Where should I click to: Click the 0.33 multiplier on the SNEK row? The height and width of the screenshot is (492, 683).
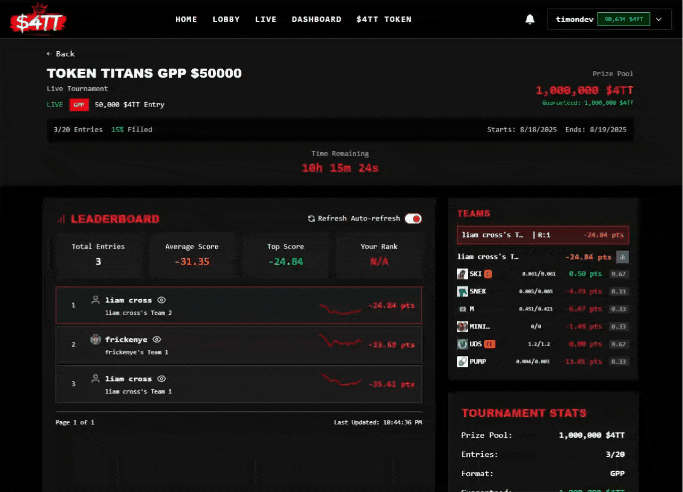tap(619, 291)
